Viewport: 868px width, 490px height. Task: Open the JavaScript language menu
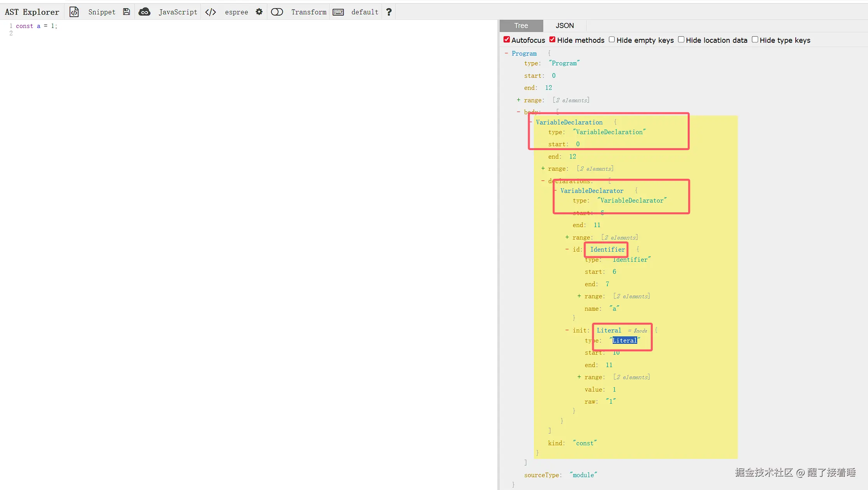coord(178,12)
